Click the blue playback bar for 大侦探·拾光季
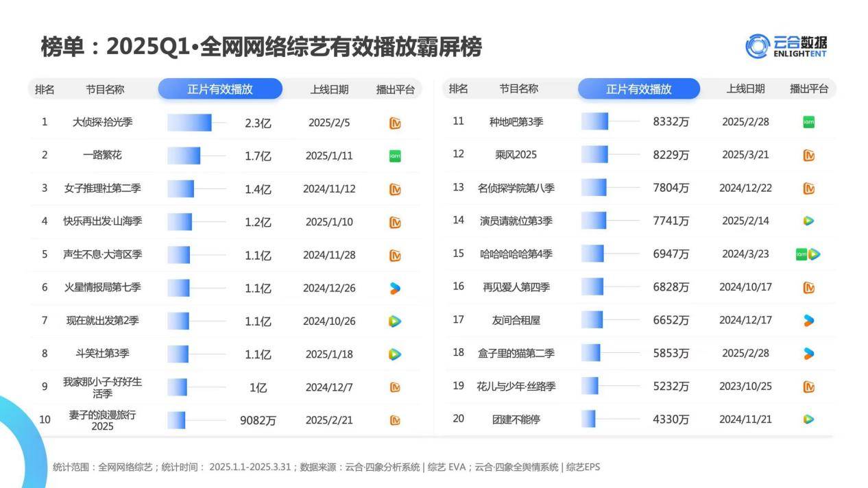The height and width of the screenshot is (488, 868). click(189, 123)
